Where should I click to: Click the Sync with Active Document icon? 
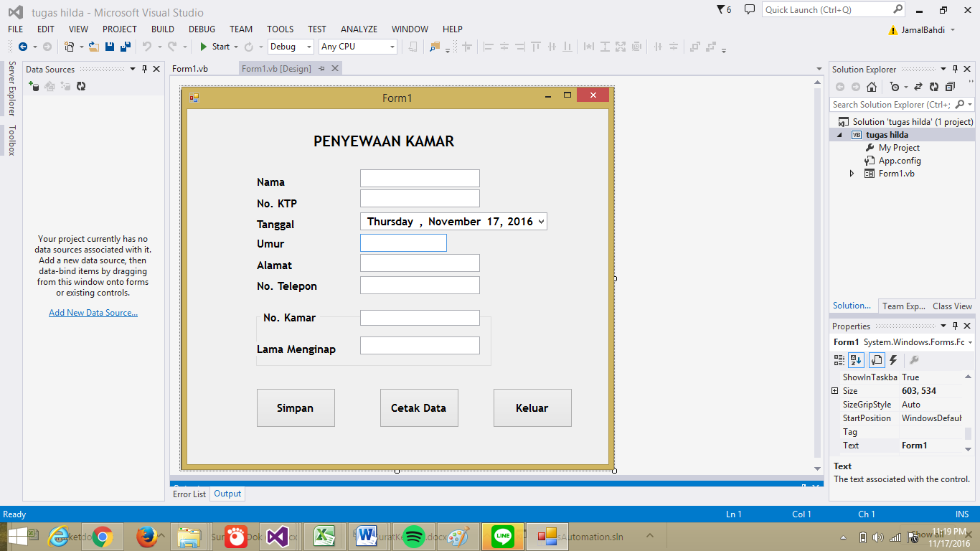click(x=918, y=87)
